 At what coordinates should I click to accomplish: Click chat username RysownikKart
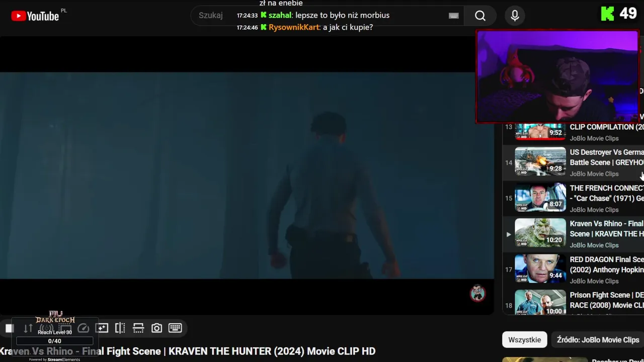[294, 27]
